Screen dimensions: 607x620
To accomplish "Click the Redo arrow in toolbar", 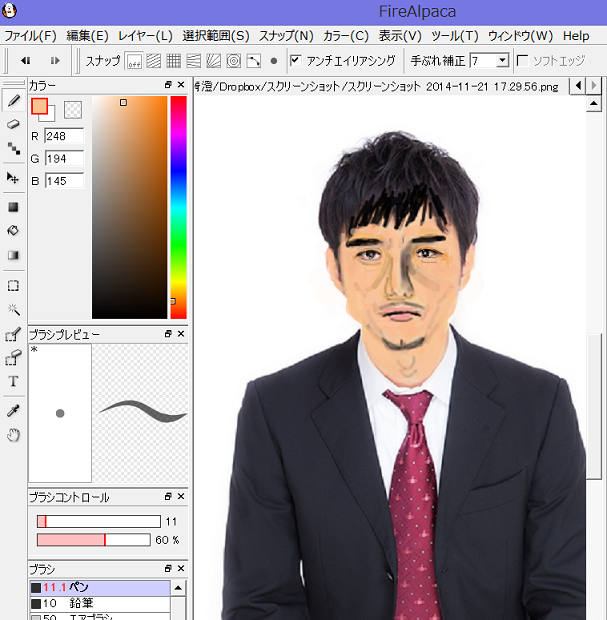I will point(55,60).
